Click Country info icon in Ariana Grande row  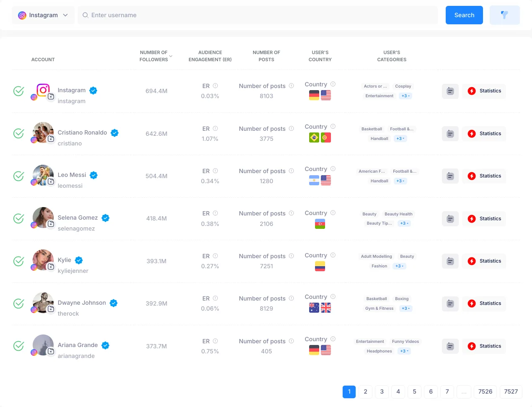click(x=333, y=339)
